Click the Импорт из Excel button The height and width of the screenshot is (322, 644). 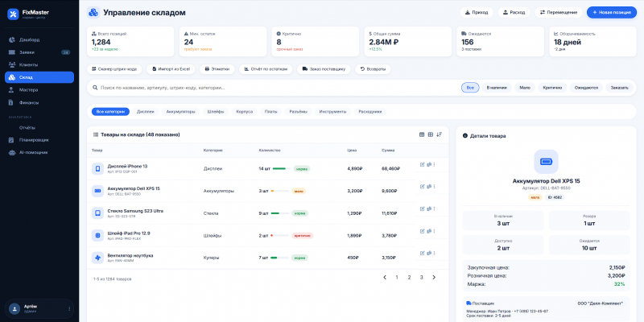point(171,69)
